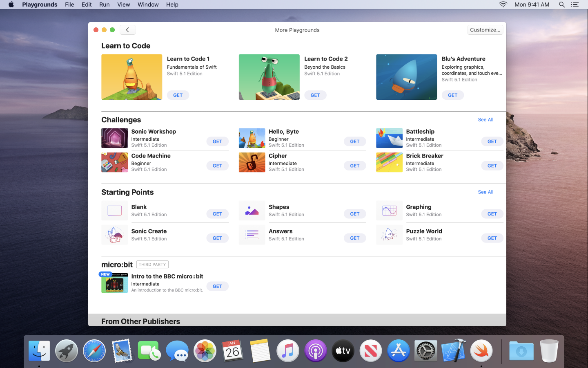588x368 pixels.
Task: Click the Customize button
Action: pyautogui.click(x=485, y=29)
